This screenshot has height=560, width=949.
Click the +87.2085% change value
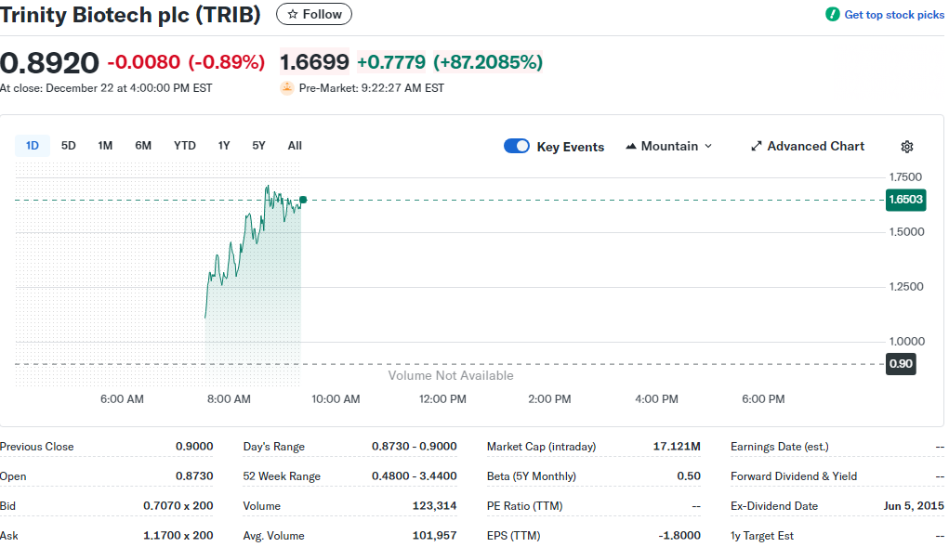point(488,61)
